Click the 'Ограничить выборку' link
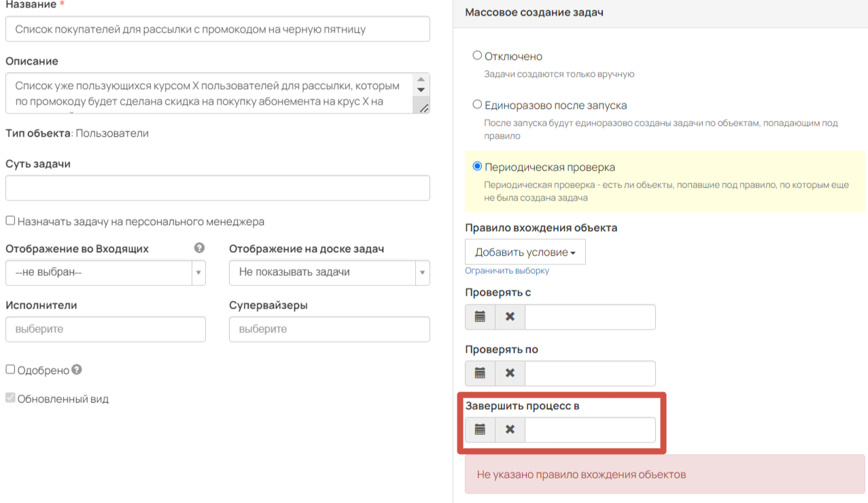Viewport: 868px width, 503px height. [507, 271]
